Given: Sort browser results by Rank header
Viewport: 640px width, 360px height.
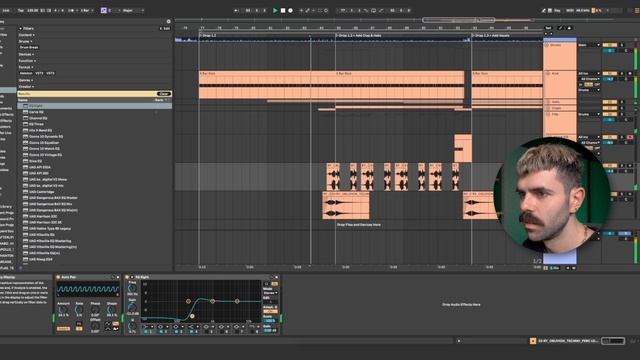Looking at the screenshot, I should pos(162,100).
